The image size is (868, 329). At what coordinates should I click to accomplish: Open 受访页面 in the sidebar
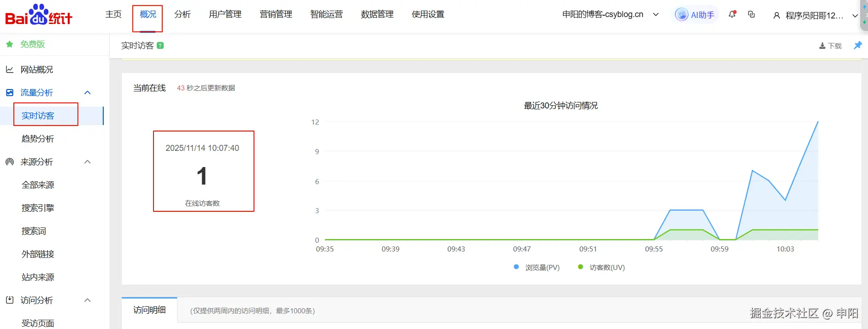point(38,323)
